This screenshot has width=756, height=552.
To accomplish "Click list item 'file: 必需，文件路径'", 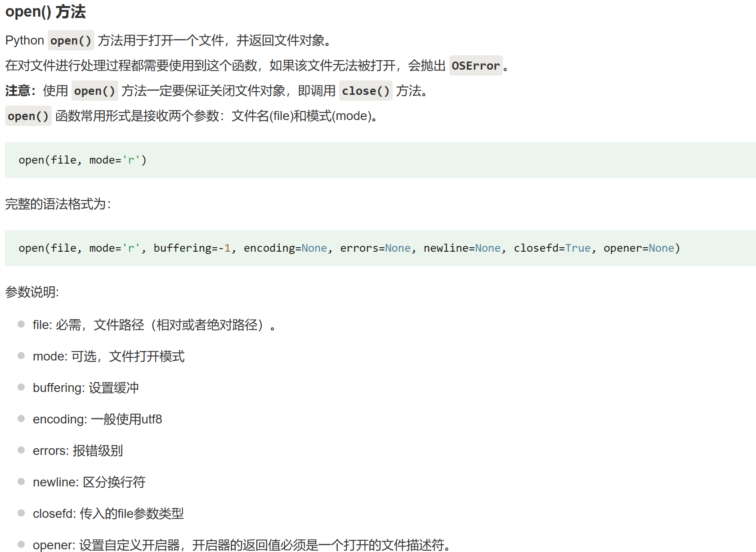I will pos(155,325).
